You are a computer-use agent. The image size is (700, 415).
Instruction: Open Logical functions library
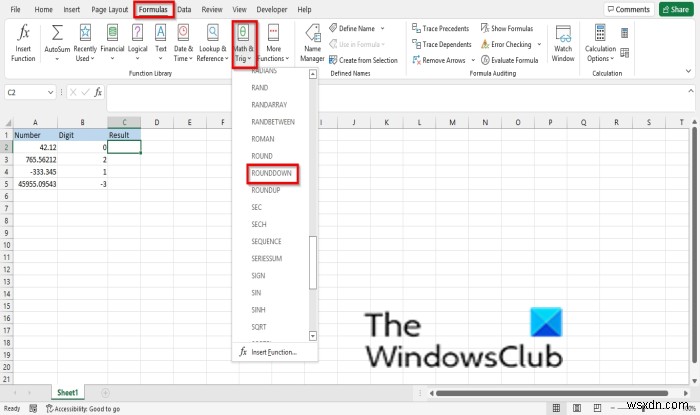138,43
